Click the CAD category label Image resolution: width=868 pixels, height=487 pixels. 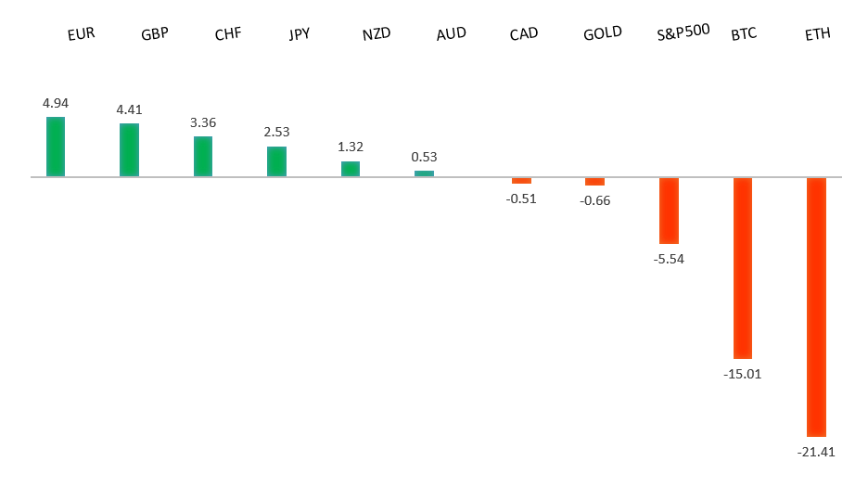524,35
